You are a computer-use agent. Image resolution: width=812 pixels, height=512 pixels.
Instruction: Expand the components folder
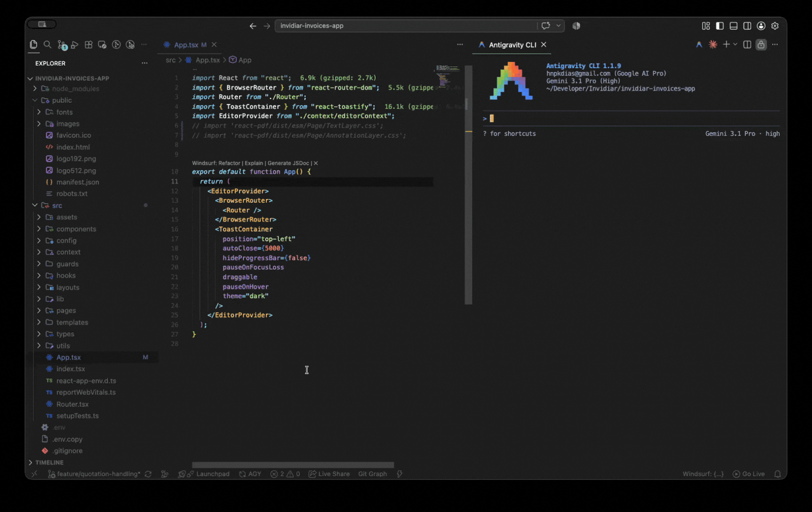click(76, 229)
